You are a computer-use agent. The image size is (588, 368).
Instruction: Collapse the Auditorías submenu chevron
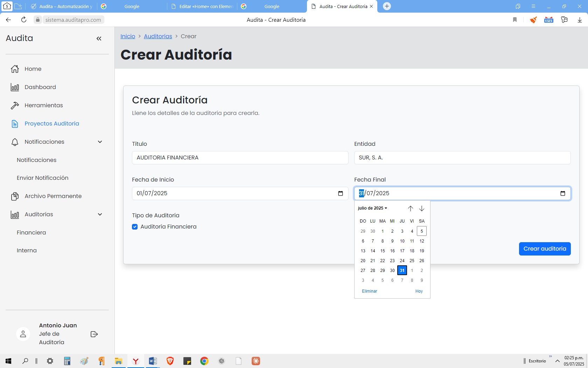pyautogui.click(x=100, y=214)
